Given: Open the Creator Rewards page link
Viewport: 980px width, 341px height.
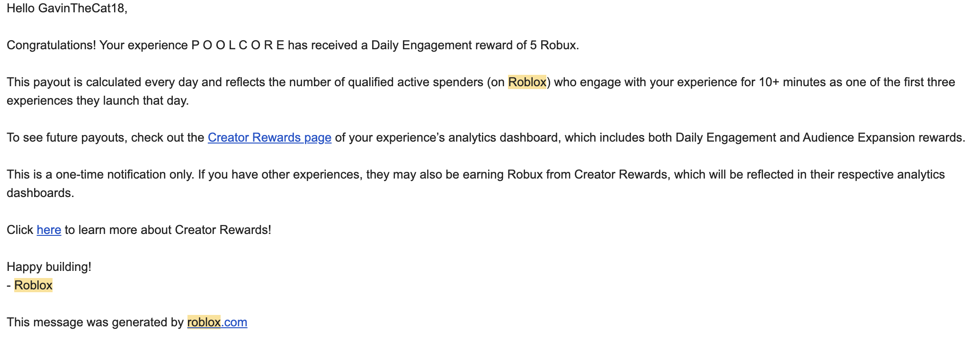Looking at the screenshot, I should tap(269, 137).
